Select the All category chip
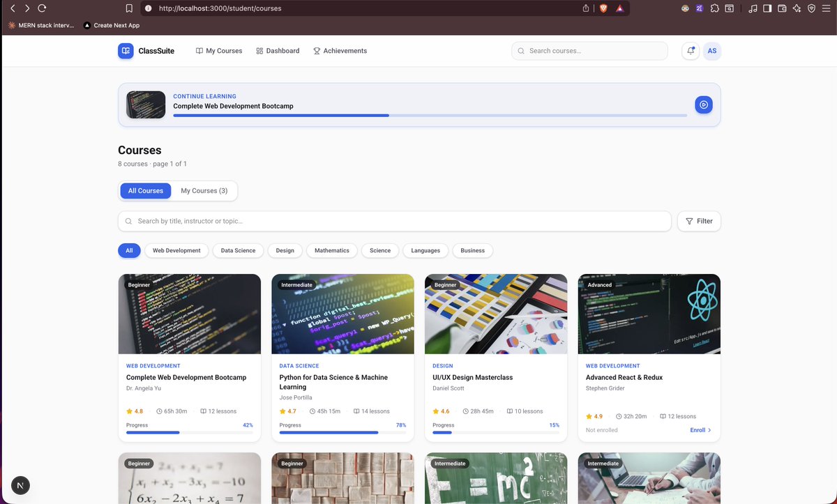Image resolution: width=837 pixels, height=504 pixels. coord(129,250)
